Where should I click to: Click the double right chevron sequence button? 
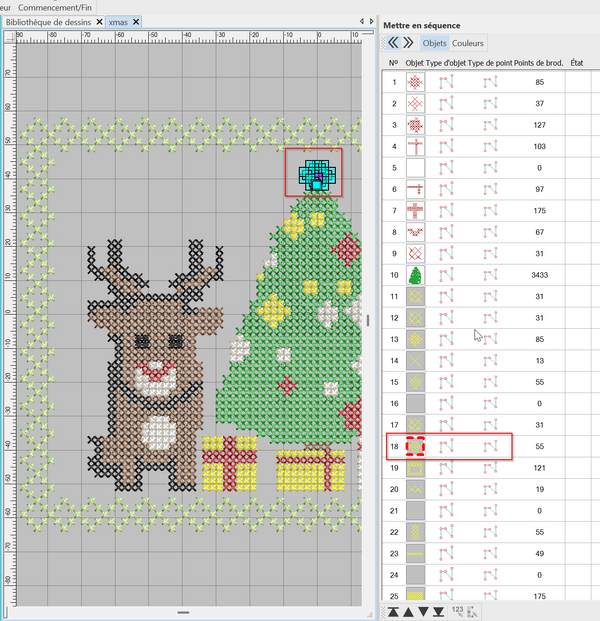[x=408, y=43]
